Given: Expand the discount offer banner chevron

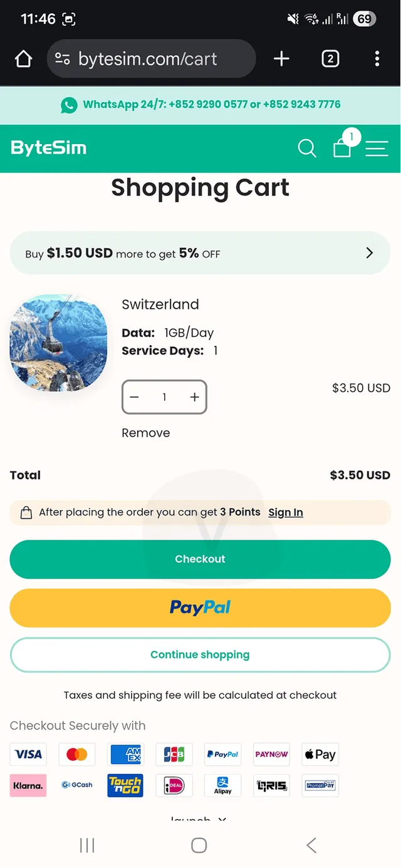Looking at the screenshot, I should [x=369, y=253].
